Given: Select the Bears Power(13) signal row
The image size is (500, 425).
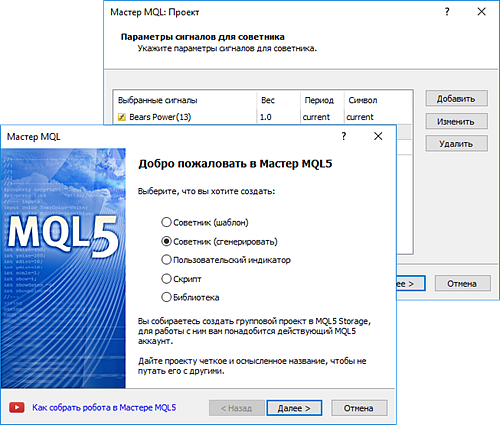Looking at the screenshot, I should 263,117.
